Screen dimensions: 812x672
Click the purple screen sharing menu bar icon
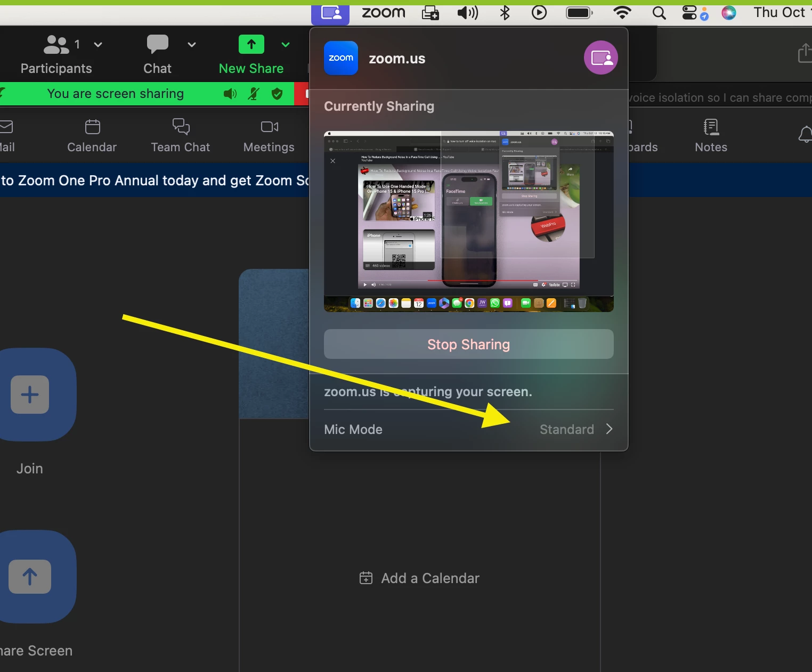point(330,14)
